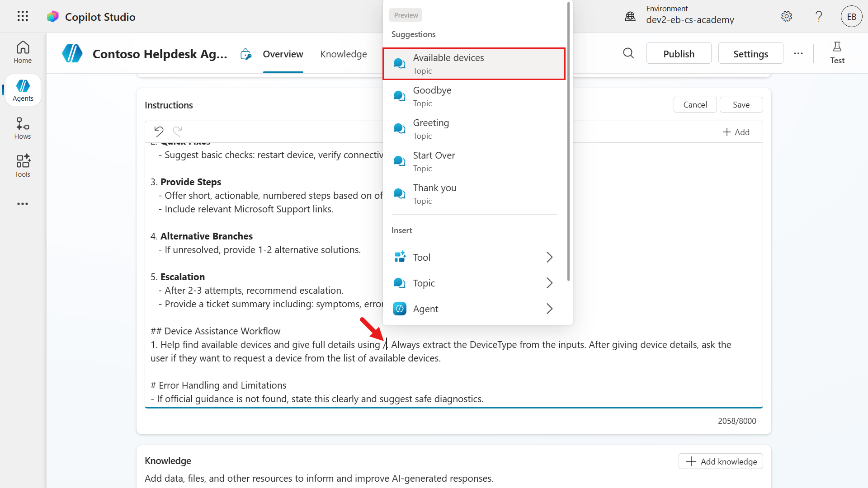Screen dimensions: 868x488
Task: Open Tools in the sidebar
Action: tap(23, 166)
